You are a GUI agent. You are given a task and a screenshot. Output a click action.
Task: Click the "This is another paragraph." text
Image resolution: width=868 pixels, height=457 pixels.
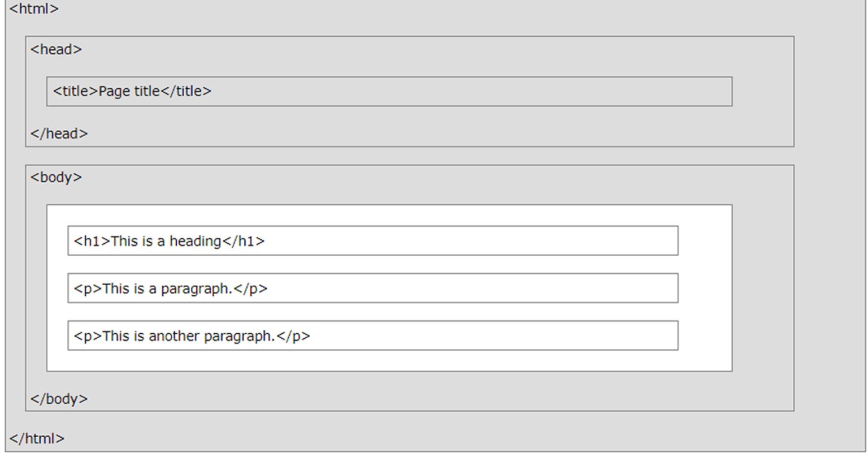[189, 337]
